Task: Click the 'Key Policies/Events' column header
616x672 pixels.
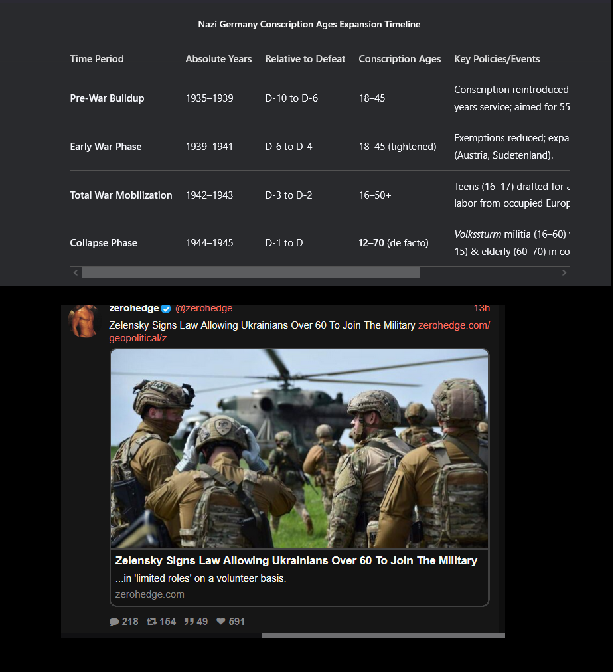Action: tap(497, 59)
